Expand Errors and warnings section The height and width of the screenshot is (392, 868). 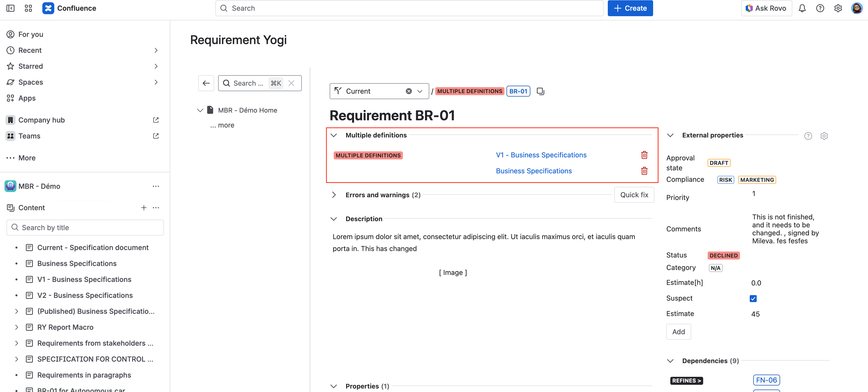[334, 195]
